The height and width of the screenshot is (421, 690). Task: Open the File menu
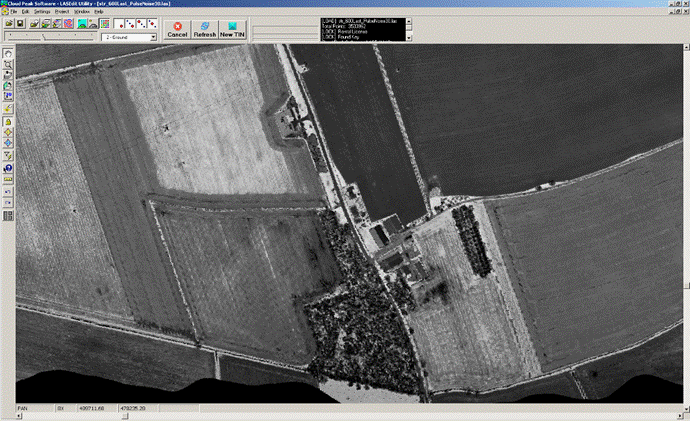click(x=13, y=11)
